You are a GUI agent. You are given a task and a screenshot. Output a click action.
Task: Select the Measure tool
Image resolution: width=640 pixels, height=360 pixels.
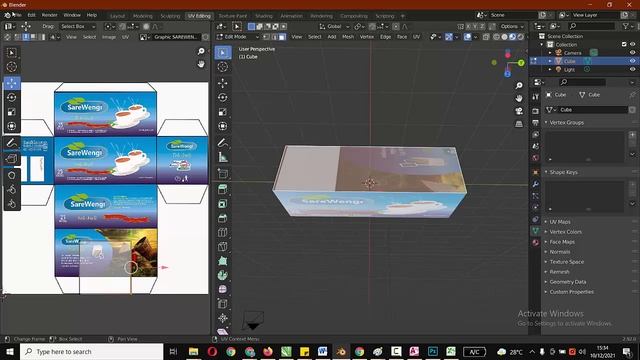(222, 157)
